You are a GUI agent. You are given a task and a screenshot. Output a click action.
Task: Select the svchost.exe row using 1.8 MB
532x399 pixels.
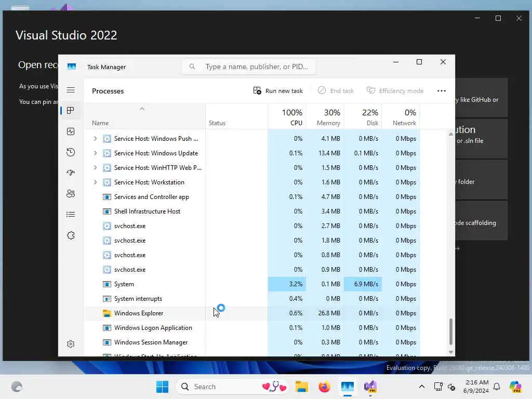tap(252, 241)
